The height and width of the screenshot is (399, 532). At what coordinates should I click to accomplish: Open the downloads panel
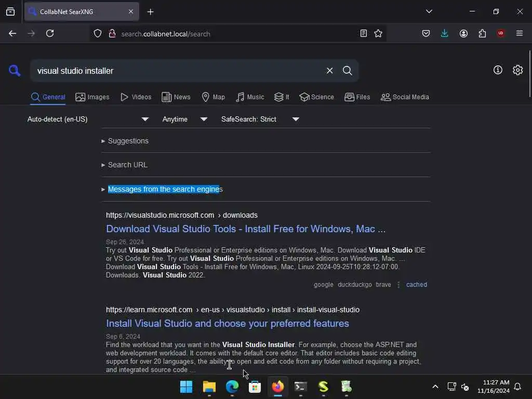click(445, 33)
